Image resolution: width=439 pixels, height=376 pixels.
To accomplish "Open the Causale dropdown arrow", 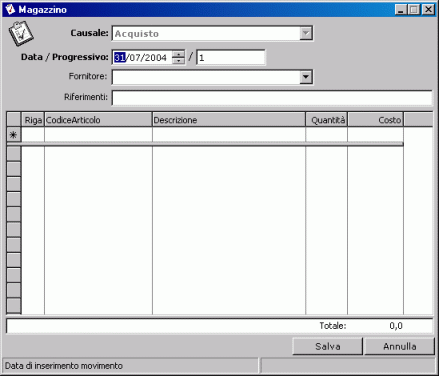I will (306, 33).
